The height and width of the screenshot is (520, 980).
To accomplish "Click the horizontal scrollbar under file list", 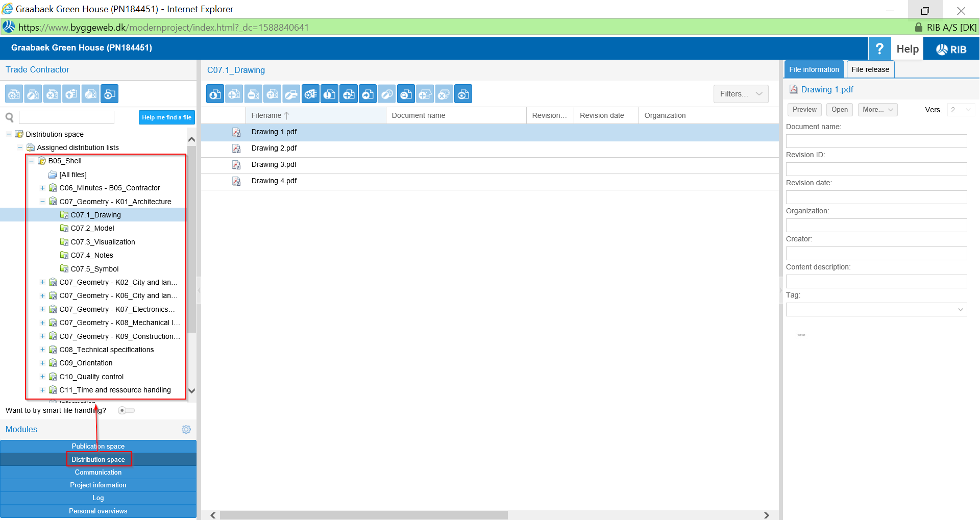I will coord(363,515).
